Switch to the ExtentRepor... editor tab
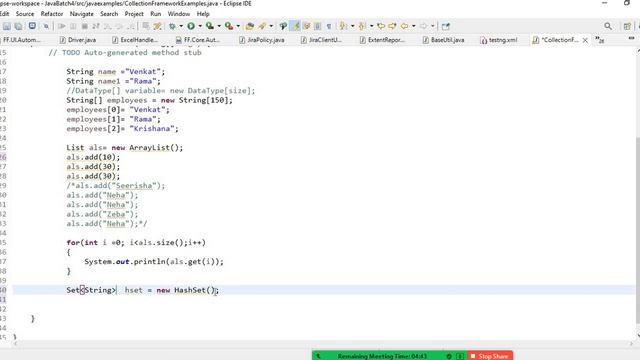This screenshot has width=640, height=360. point(382,40)
